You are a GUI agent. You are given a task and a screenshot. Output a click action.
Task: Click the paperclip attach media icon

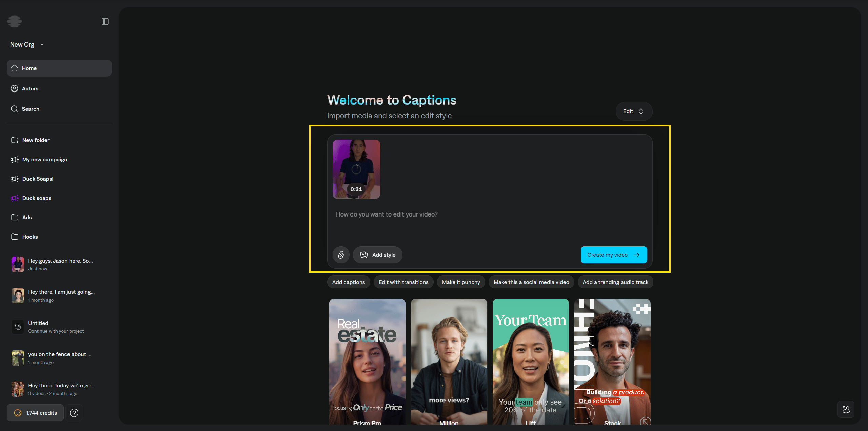[x=341, y=255]
